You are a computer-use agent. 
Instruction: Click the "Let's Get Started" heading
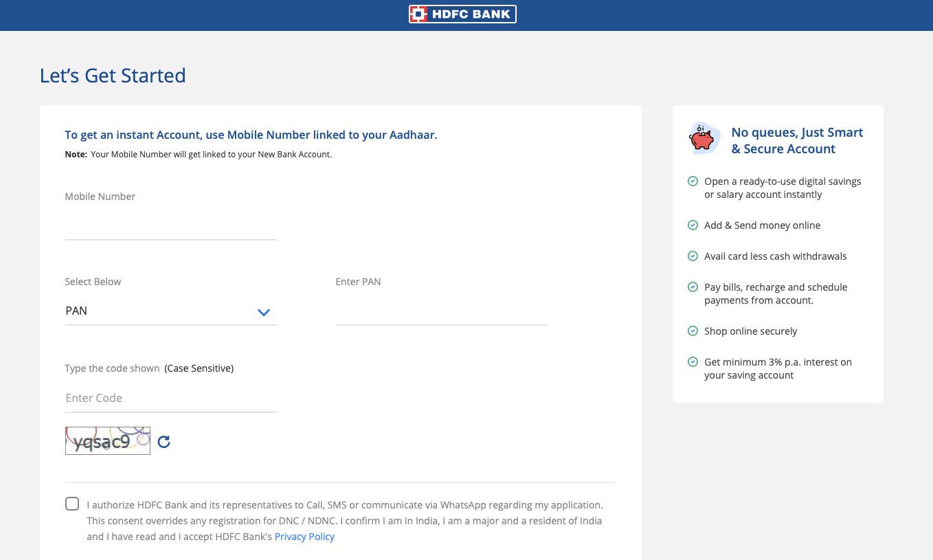point(113,76)
